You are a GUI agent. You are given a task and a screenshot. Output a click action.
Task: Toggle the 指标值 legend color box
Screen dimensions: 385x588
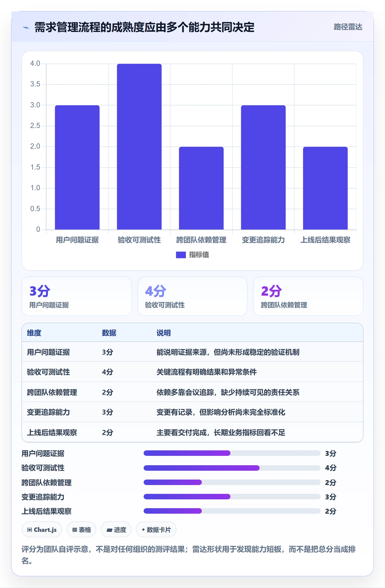[x=181, y=255]
